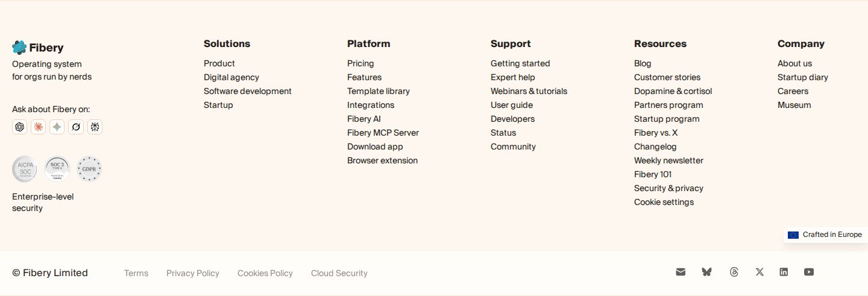The width and height of the screenshot is (868, 296).
Task: Open the YouTube social icon
Action: (809, 272)
